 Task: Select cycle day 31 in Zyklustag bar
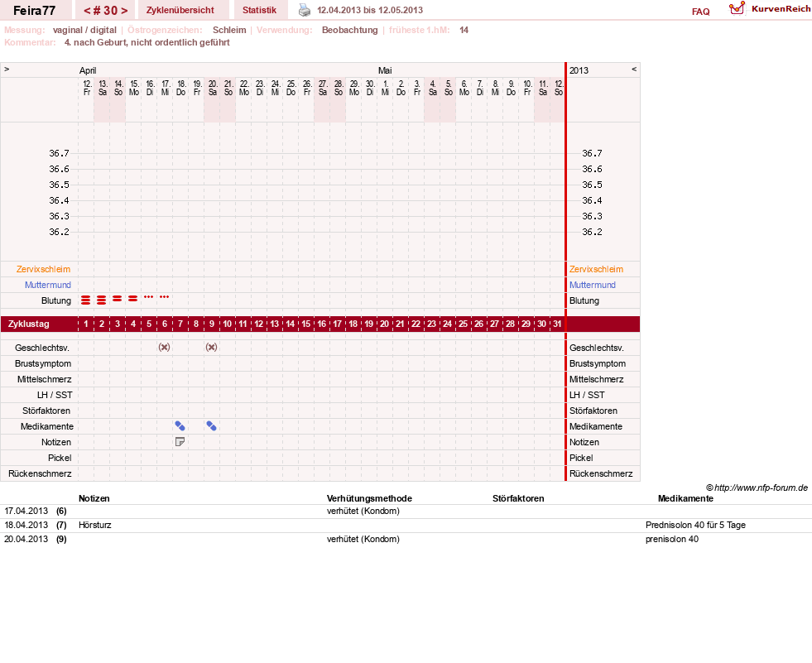pyautogui.click(x=557, y=324)
